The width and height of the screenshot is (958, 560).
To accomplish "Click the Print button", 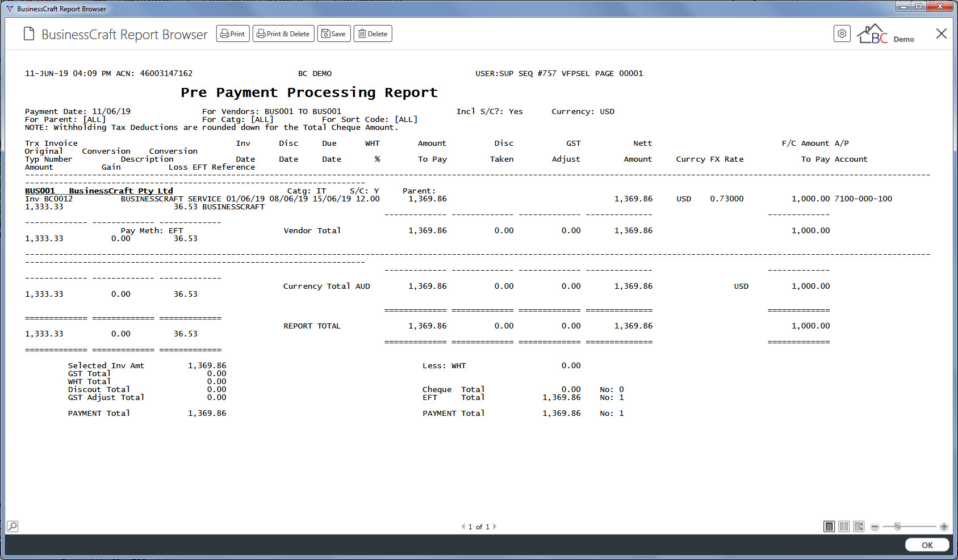I will pyautogui.click(x=233, y=34).
